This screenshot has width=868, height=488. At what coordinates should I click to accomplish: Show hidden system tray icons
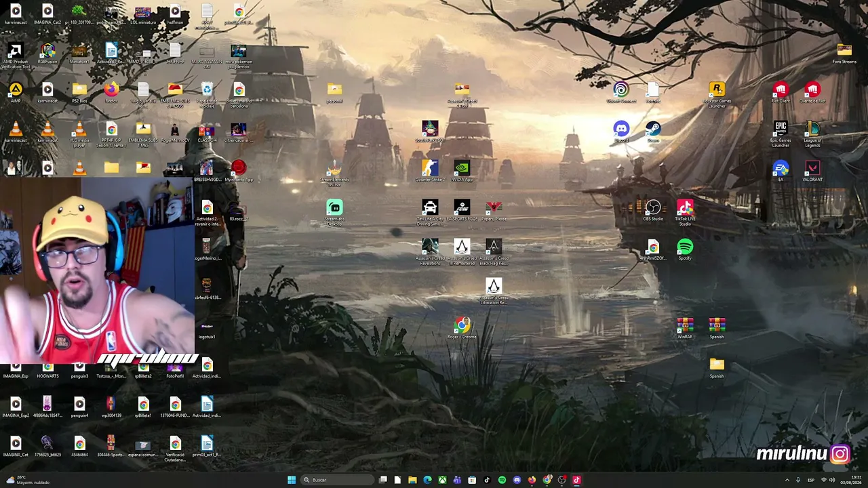(787, 480)
